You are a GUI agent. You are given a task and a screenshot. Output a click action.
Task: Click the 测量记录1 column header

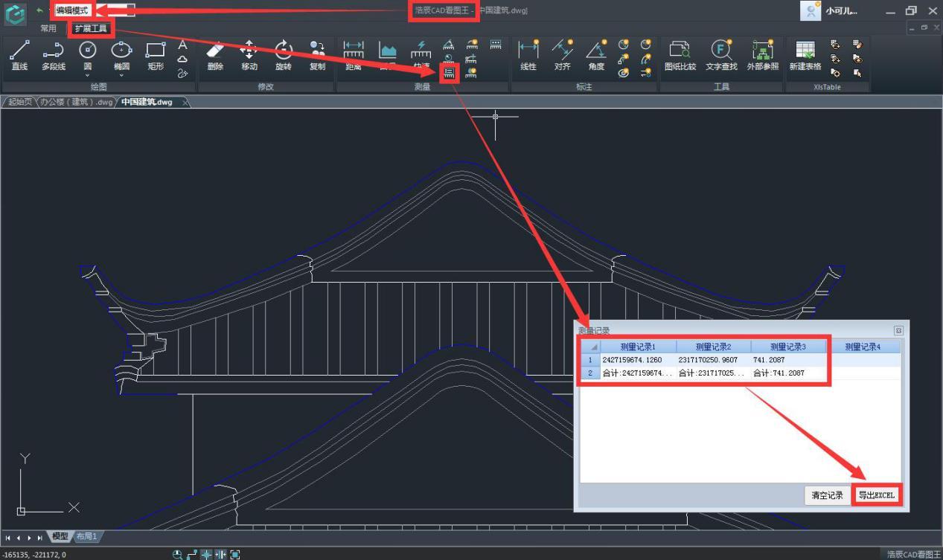(x=638, y=347)
